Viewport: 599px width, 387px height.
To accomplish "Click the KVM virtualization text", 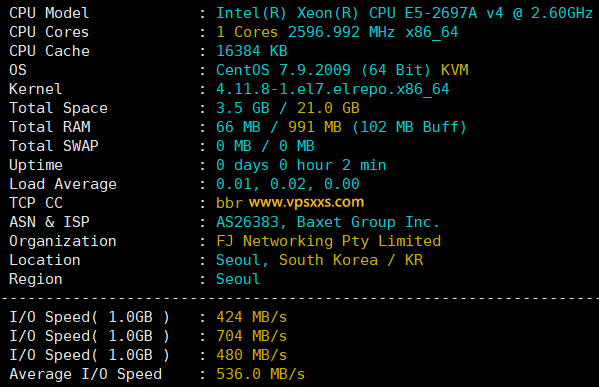I will pos(455,70).
